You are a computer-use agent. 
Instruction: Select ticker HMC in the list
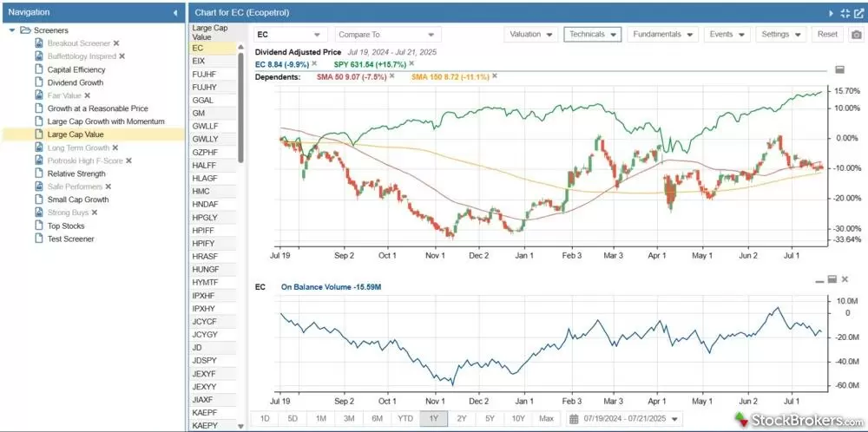[213, 192]
